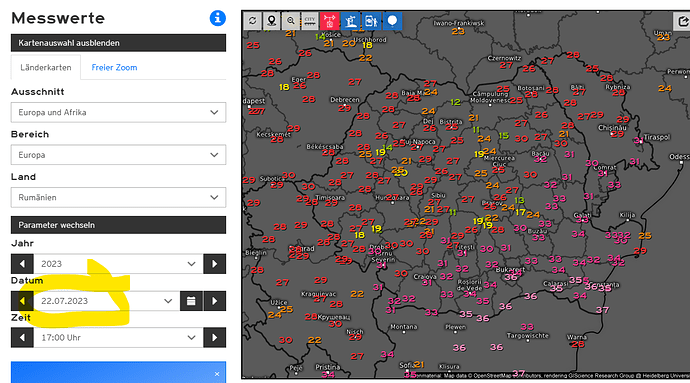Click Kartenauswahl ausblenden bar
The width and height of the screenshot is (690, 383).
(x=118, y=43)
